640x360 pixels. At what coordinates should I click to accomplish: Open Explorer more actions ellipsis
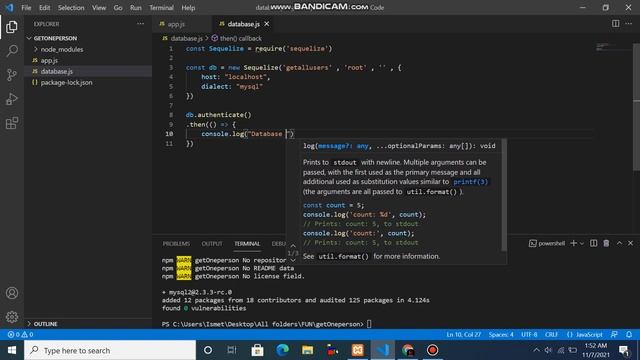(140, 24)
